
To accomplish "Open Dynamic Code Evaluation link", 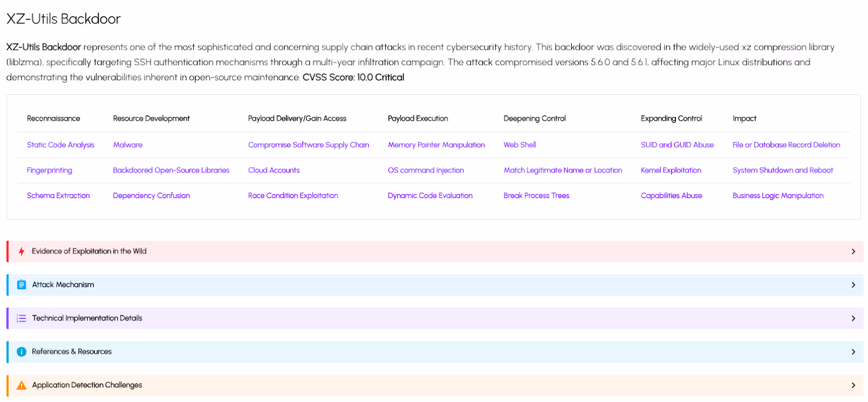I will click(x=430, y=196).
